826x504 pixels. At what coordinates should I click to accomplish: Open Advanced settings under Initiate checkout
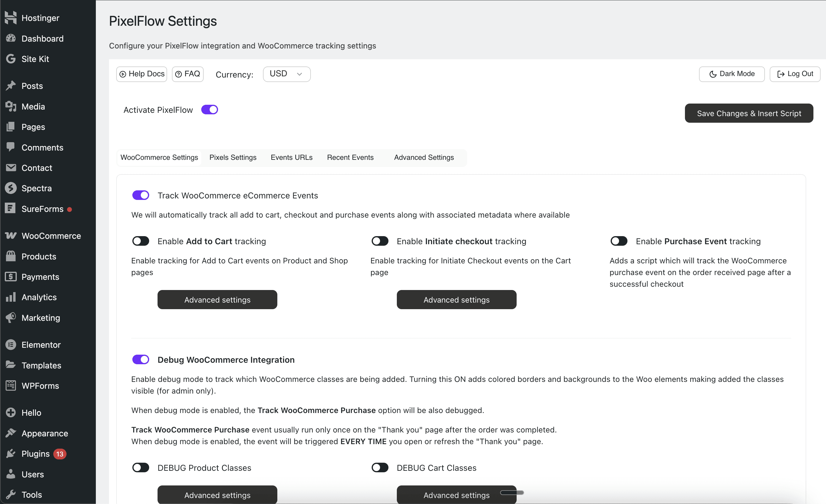tap(457, 300)
